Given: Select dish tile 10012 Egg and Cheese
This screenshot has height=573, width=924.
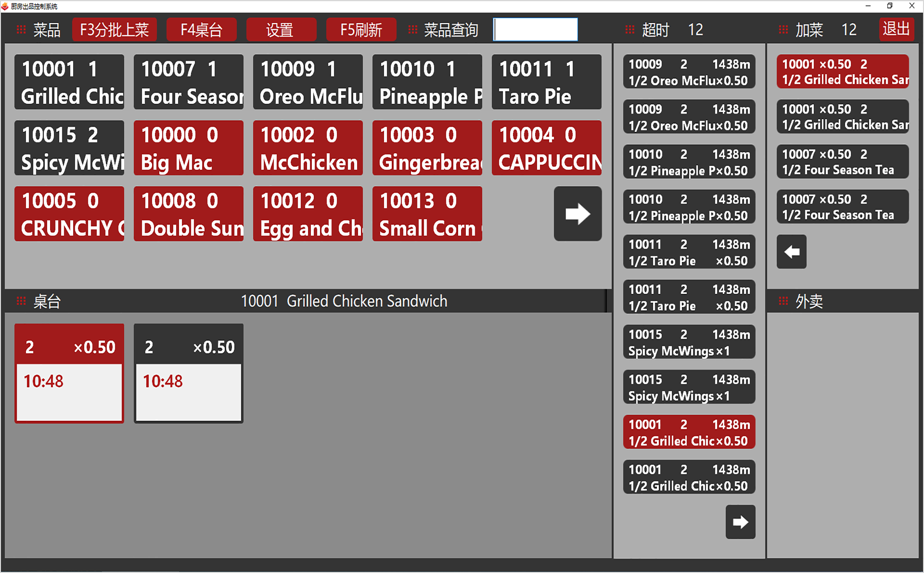Looking at the screenshot, I should pos(308,214).
